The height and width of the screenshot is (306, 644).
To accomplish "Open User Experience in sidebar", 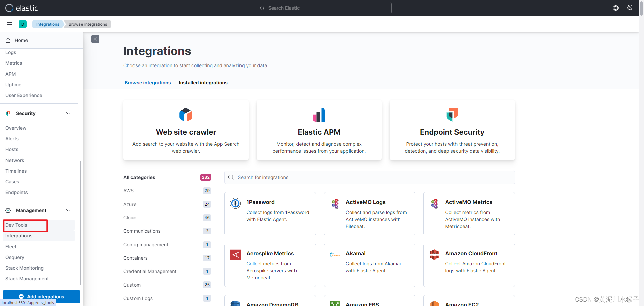I will pyautogui.click(x=24, y=95).
